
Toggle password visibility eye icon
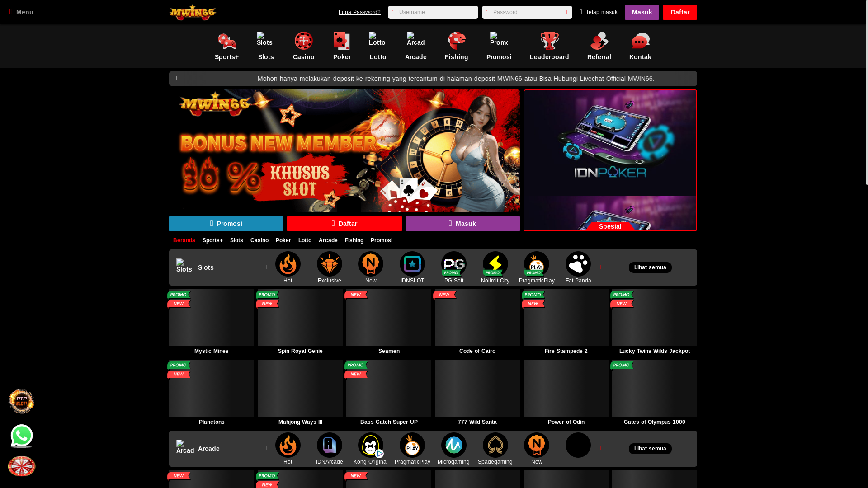[x=567, y=12]
